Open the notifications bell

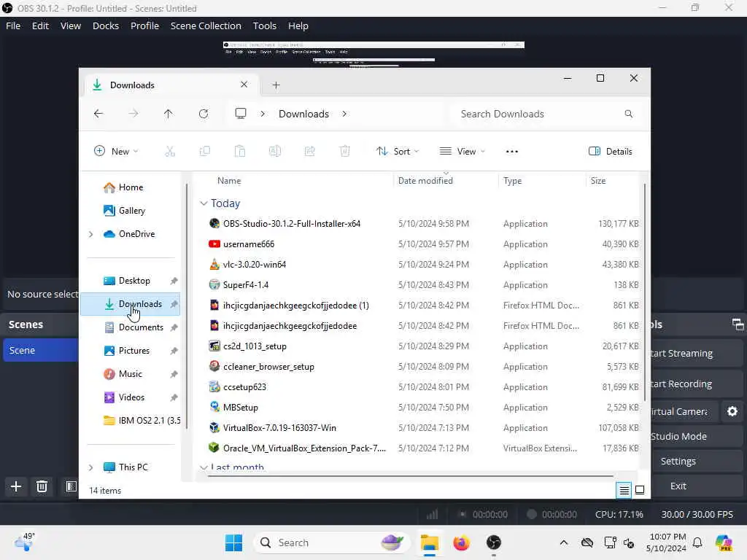click(697, 542)
